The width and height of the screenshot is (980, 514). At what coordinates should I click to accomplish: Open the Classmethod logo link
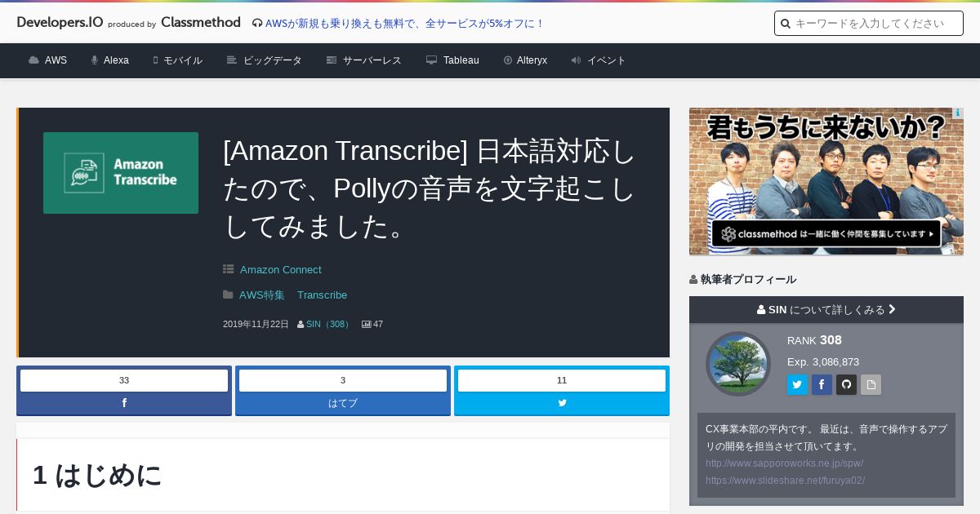(201, 23)
